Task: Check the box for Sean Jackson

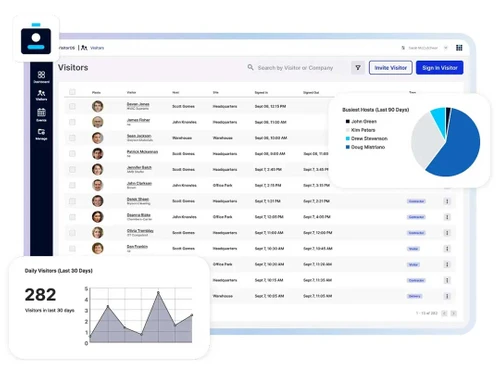Action: tap(72, 138)
